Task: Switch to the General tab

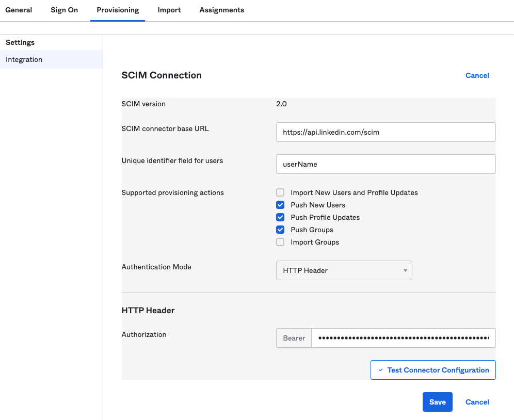Action: click(x=18, y=10)
